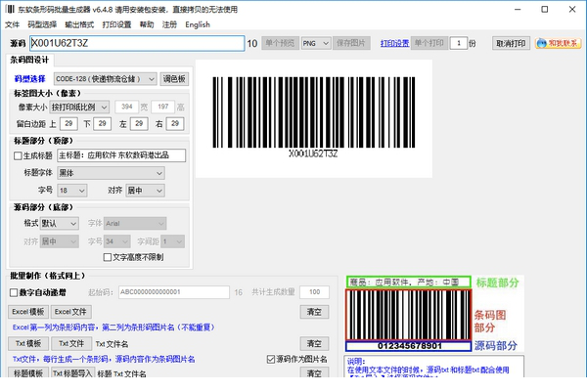
Task: Click the print copies field showing 1
Action: pyautogui.click(x=459, y=43)
